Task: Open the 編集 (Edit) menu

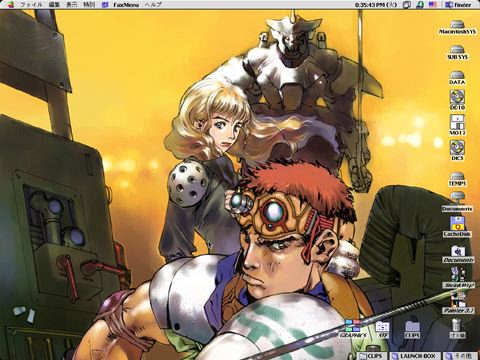Action: 54,5
